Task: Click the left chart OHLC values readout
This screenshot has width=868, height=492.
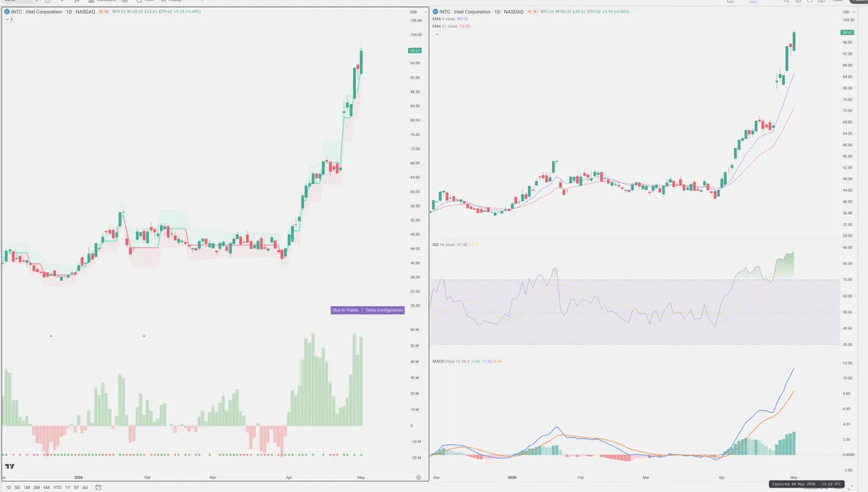Action: (156, 12)
